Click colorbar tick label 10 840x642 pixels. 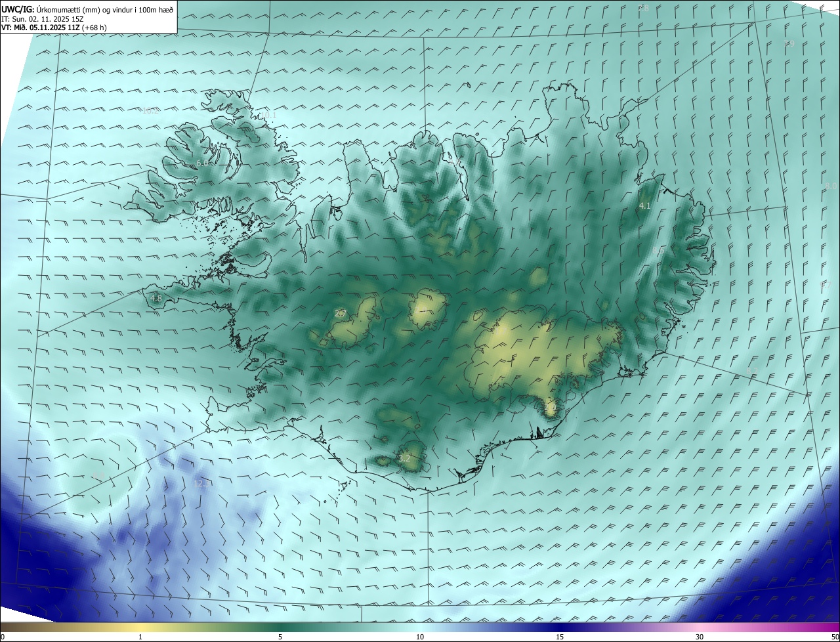pyautogui.click(x=420, y=637)
